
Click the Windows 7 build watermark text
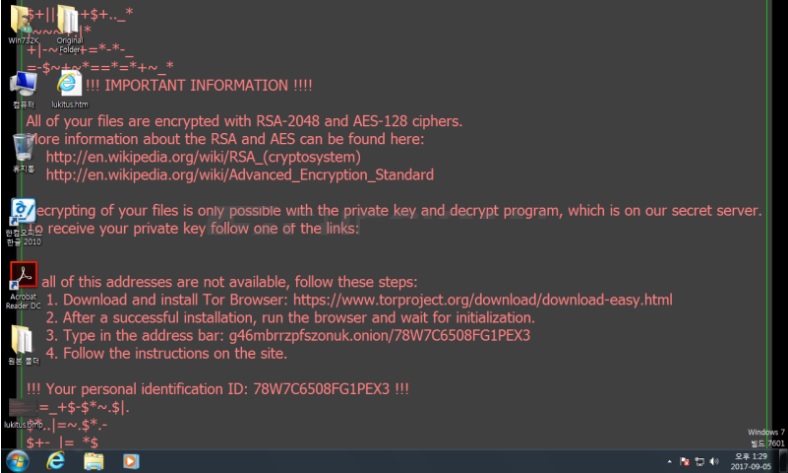point(766,437)
